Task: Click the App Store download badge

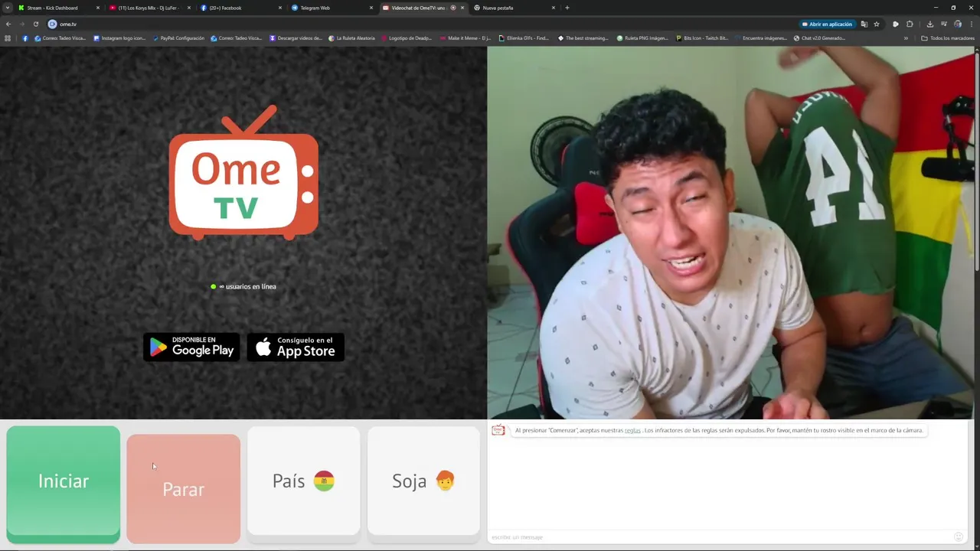Action: coord(296,347)
